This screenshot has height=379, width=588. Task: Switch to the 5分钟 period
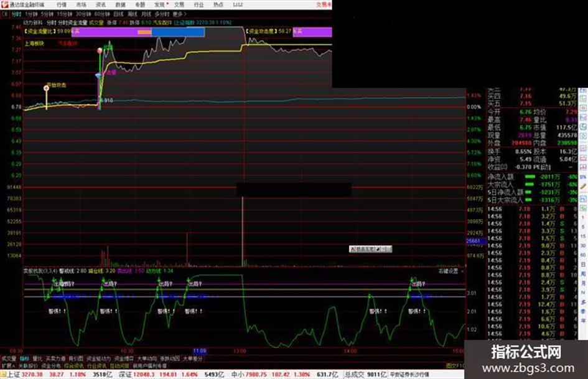[x=47, y=14]
